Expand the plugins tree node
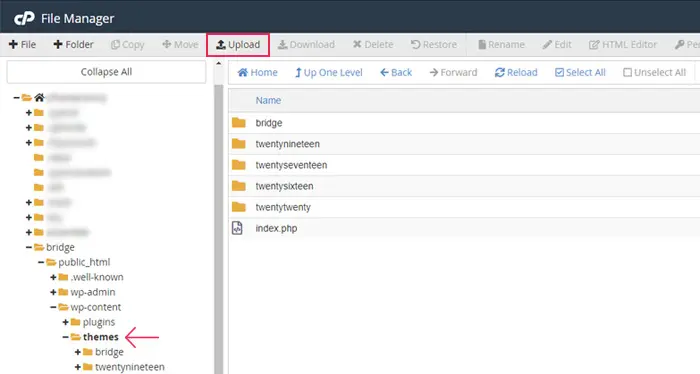Image resolution: width=700 pixels, height=374 pixels. (x=65, y=322)
